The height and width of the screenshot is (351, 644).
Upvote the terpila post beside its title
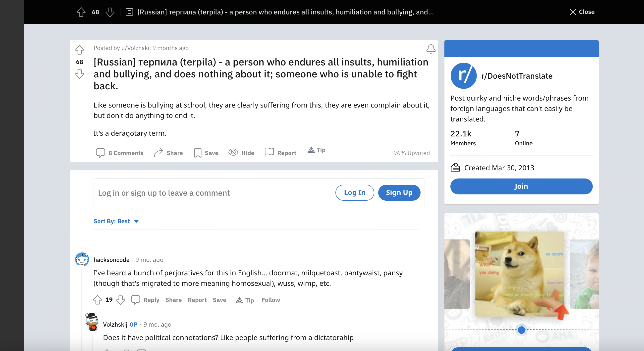coord(79,50)
